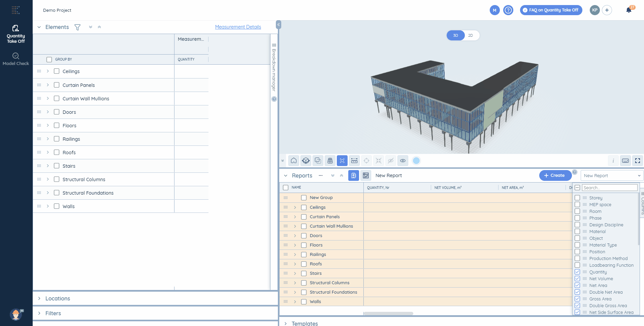Click in the columns Search field
Image resolution: width=644 pixels, height=326 pixels.
point(610,188)
